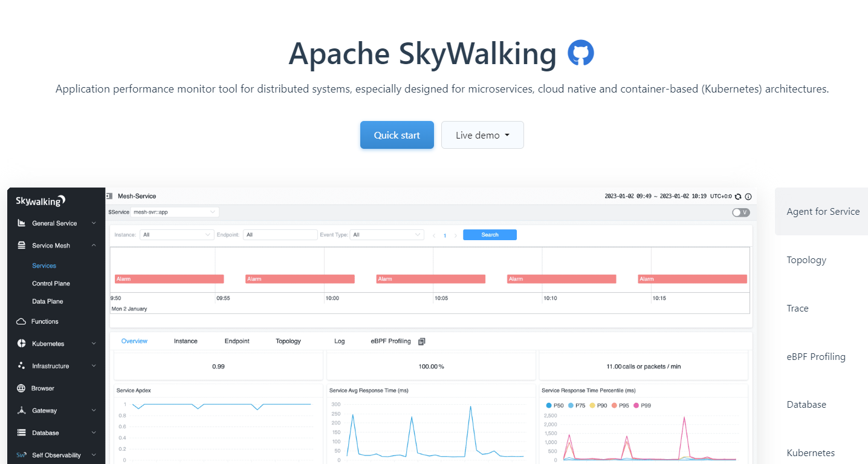Select the eBPF Profiling tab
This screenshot has height=464, width=868.
click(x=390, y=341)
